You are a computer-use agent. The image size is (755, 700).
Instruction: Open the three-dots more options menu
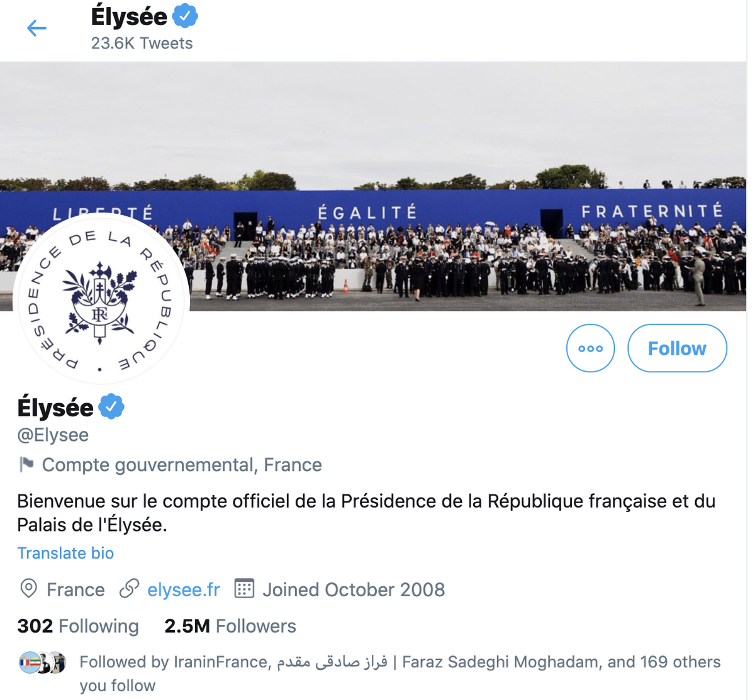point(590,348)
